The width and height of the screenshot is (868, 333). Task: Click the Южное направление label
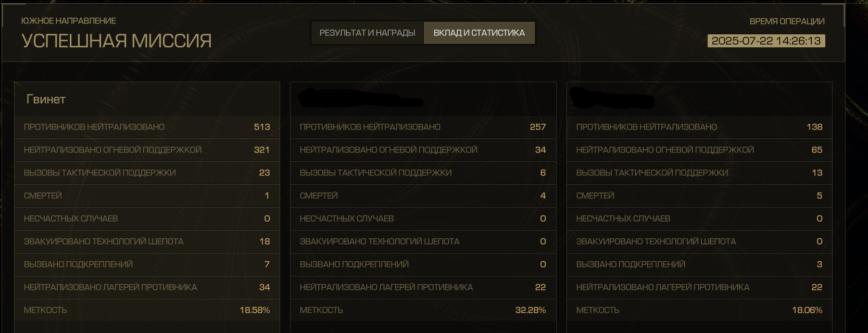(69, 21)
